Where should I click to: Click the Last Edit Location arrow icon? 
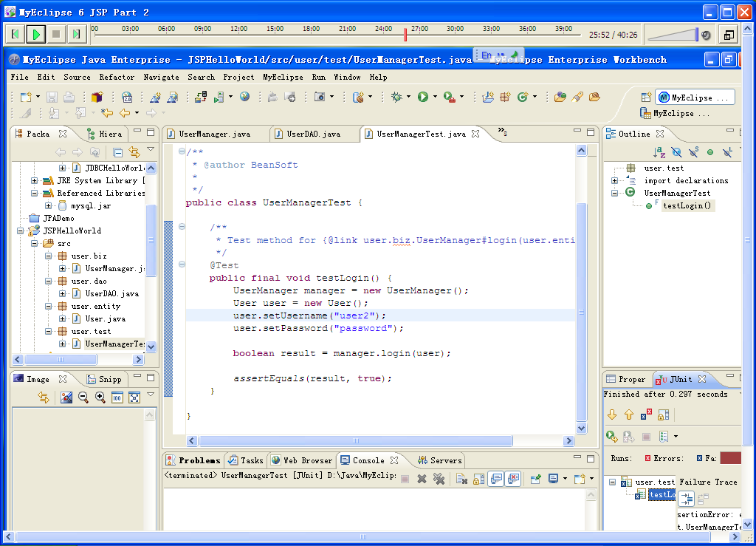[106, 113]
